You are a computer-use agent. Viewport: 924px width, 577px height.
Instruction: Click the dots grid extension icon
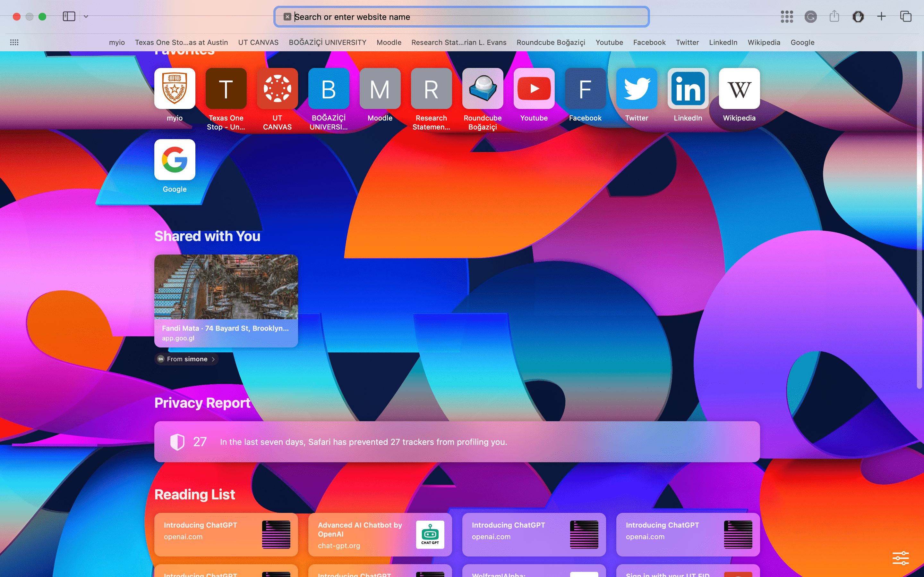tap(787, 17)
